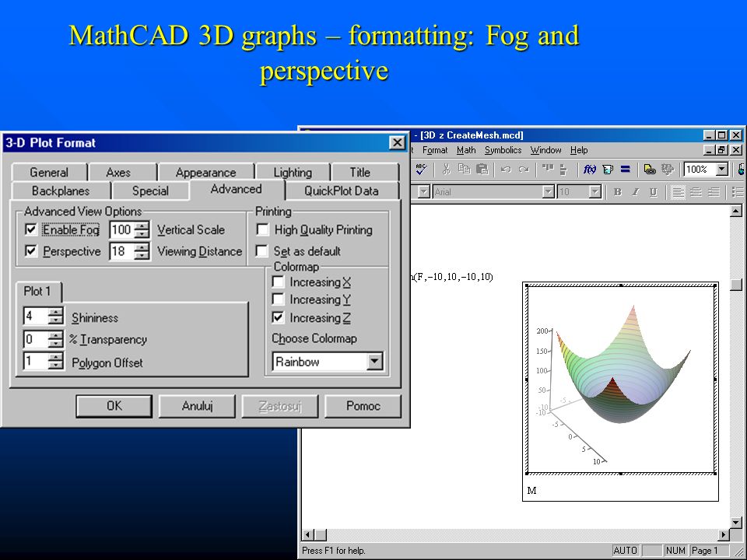The image size is (747, 560).
Task: Check the Set as default option
Action: pos(262,250)
